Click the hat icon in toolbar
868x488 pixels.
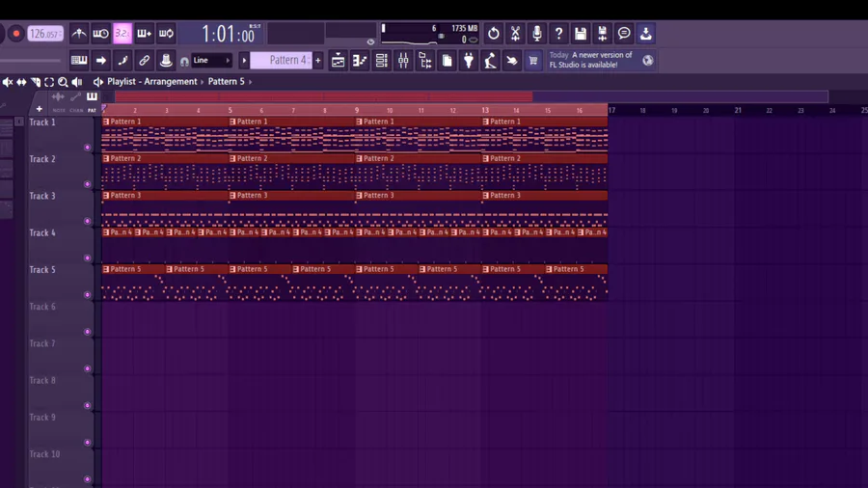coord(166,61)
